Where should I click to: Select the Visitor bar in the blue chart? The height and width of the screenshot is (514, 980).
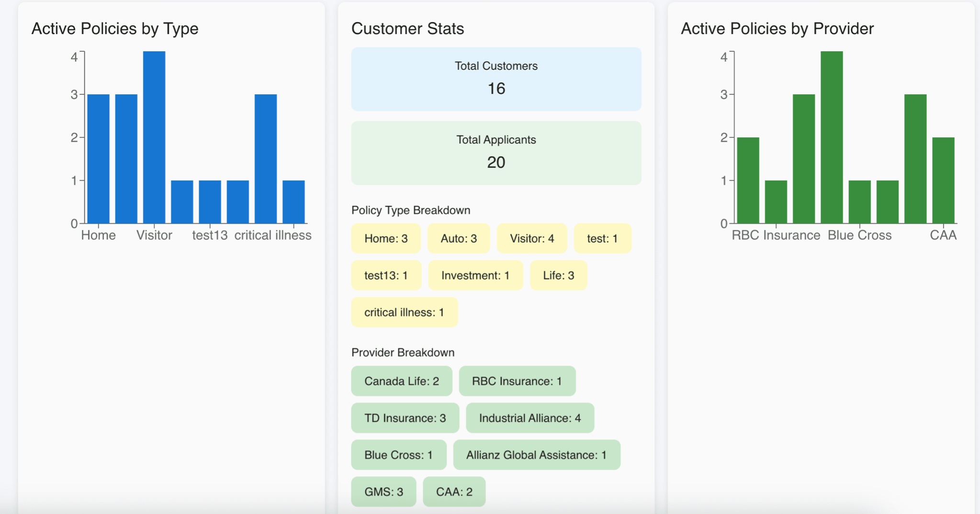click(x=154, y=136)
